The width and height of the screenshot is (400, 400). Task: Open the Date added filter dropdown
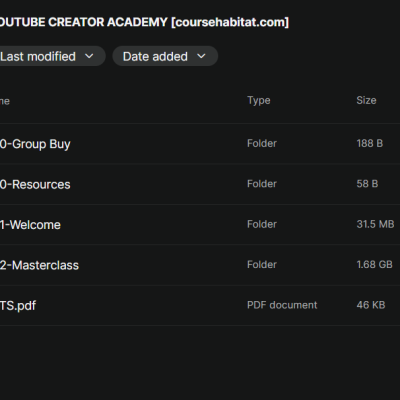point(165,56)
